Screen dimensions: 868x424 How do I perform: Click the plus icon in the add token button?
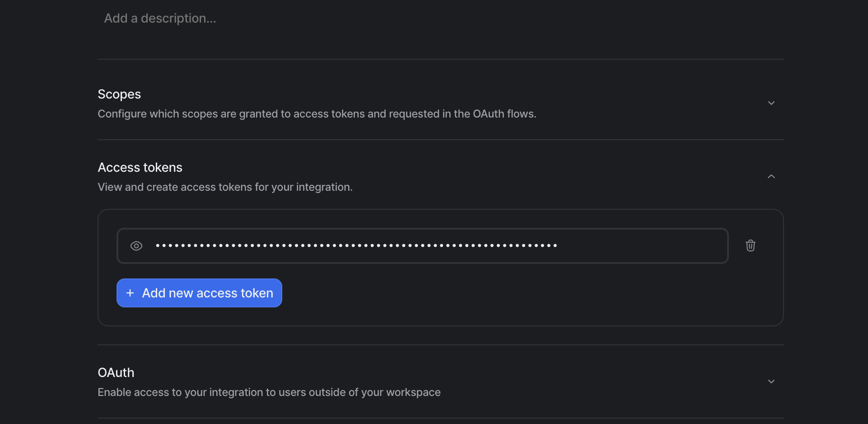click(130, 293)
